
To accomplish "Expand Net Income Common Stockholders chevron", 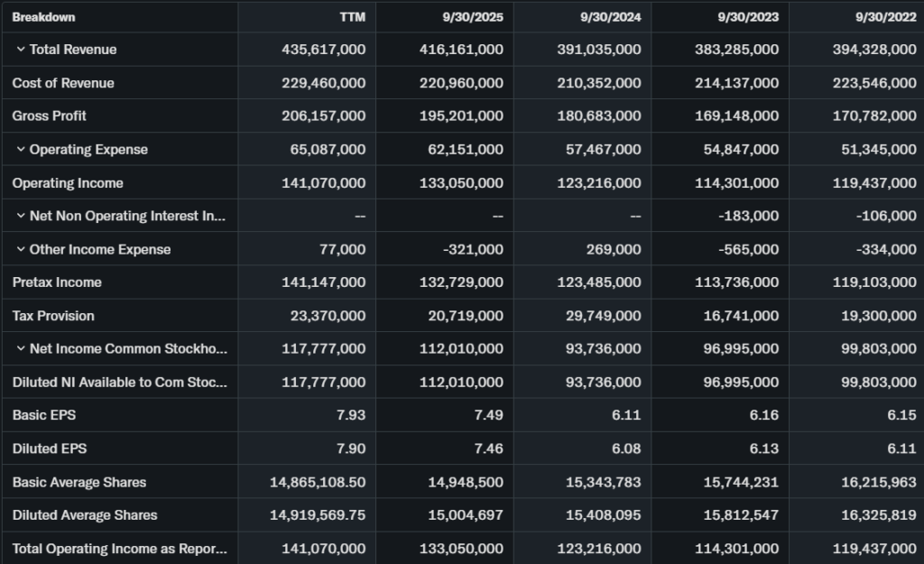I will tap(20, 349).
